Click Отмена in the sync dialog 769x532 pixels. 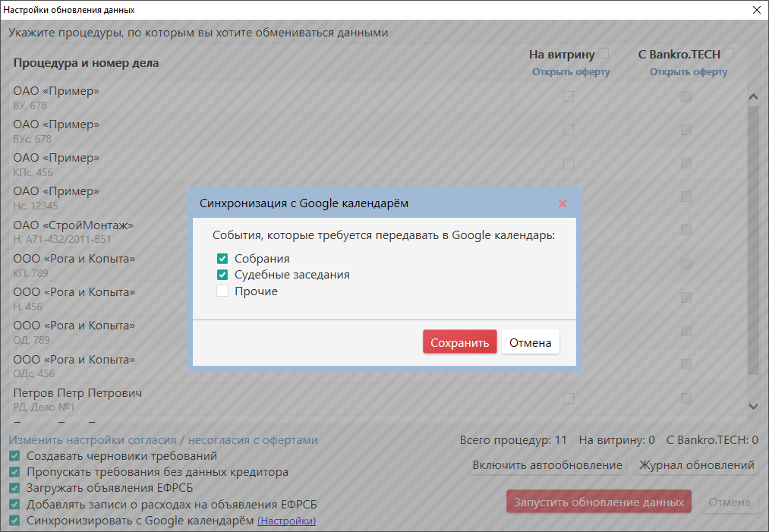530,342
